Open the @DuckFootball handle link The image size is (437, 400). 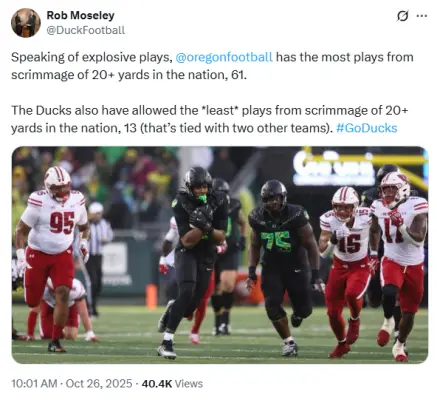tap(86, 30)
